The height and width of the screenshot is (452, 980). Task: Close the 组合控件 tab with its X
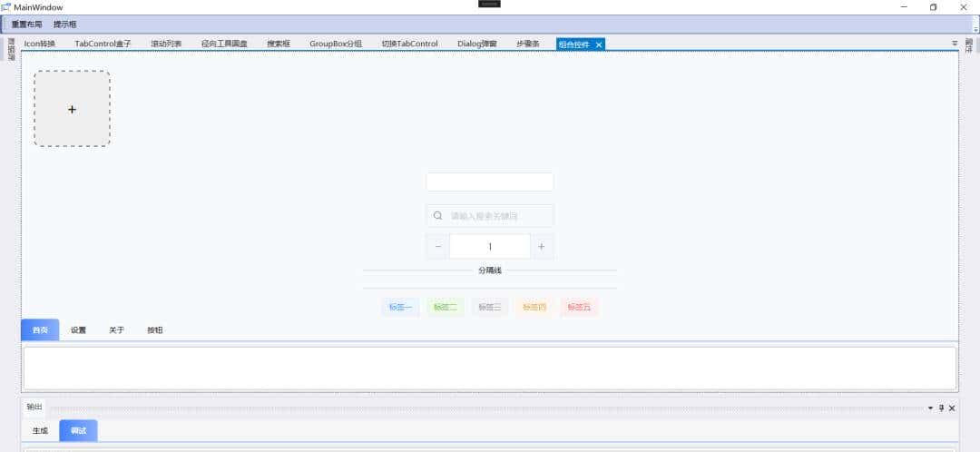[x=599, y=44]
